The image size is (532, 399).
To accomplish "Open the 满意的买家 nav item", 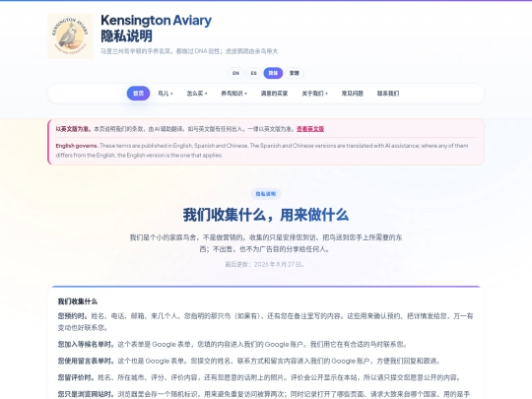I will [x=274, y=94].
